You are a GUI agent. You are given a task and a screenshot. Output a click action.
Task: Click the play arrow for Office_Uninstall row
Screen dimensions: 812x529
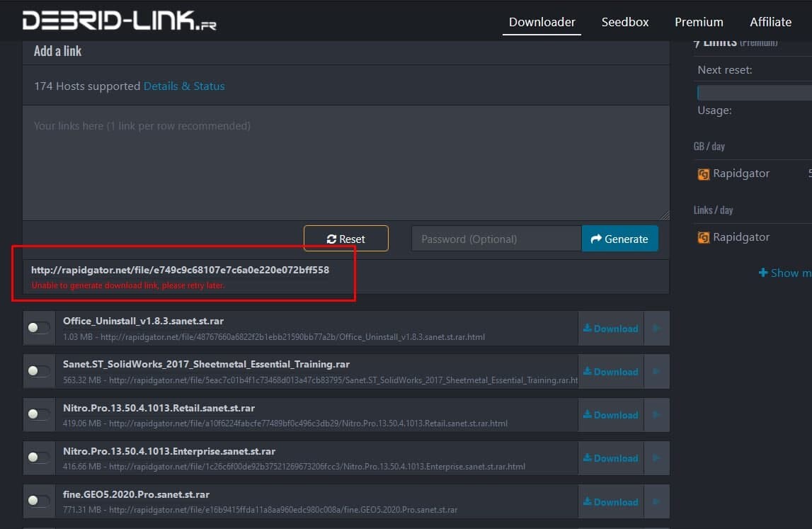pyautogui.click(x=657, y=329)
